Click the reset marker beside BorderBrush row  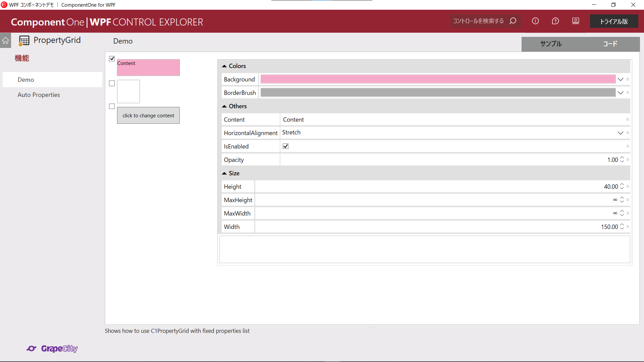point(628,93)
